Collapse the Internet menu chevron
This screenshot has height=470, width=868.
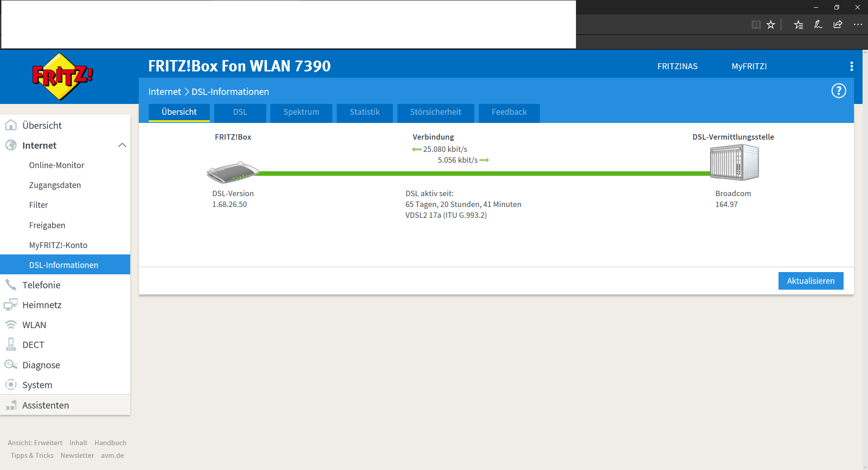(122, 145)
